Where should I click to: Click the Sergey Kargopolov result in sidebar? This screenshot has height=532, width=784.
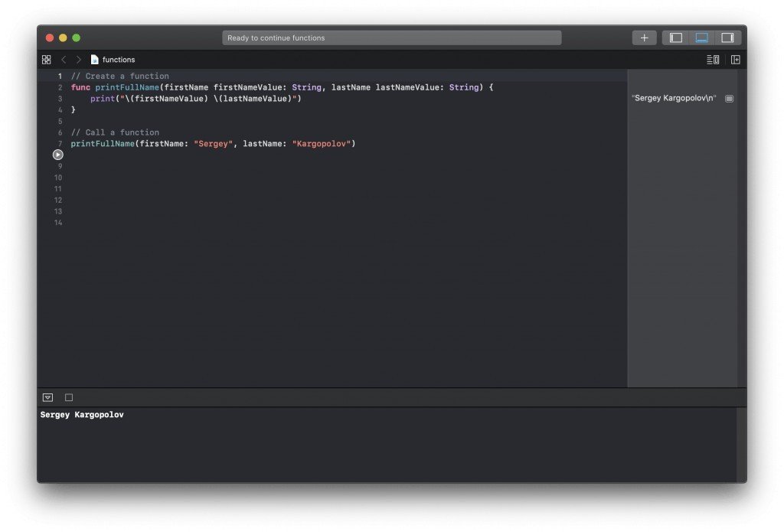pos(674,98)
